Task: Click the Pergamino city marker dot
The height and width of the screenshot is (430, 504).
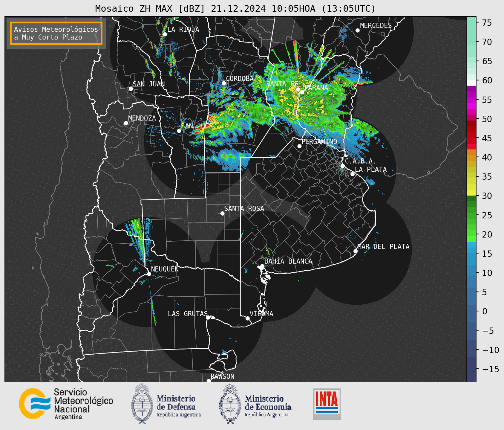Action: (299, 146)
